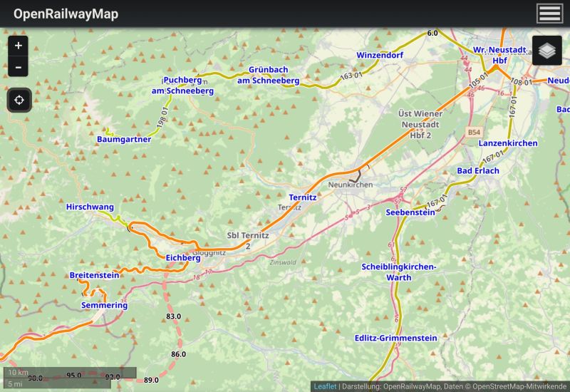Image resolution: width=570 pixels, height=392 pixels.
Task: Open the hamburger menu
Action: 550,14
